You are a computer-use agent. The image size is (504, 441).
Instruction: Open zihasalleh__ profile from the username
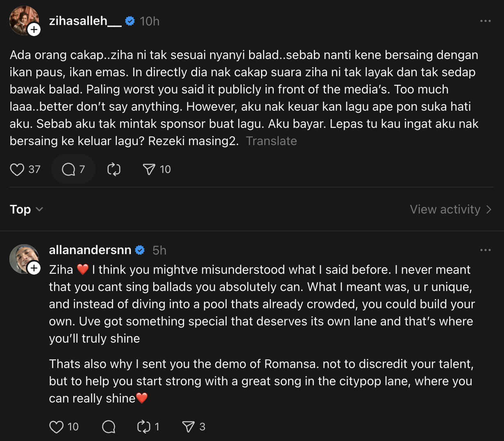coord(85,21)
